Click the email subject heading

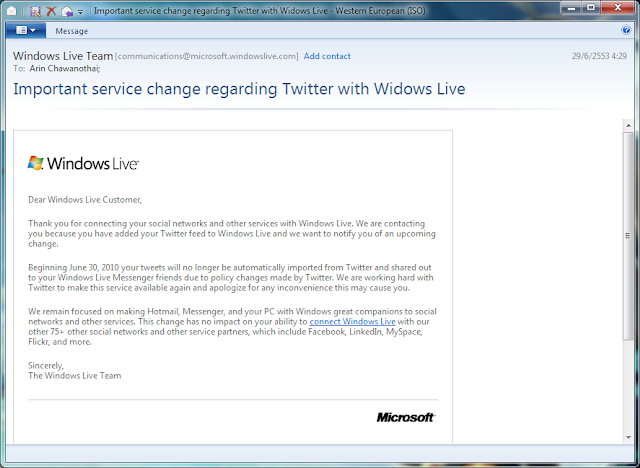click(x=239, y=89)
